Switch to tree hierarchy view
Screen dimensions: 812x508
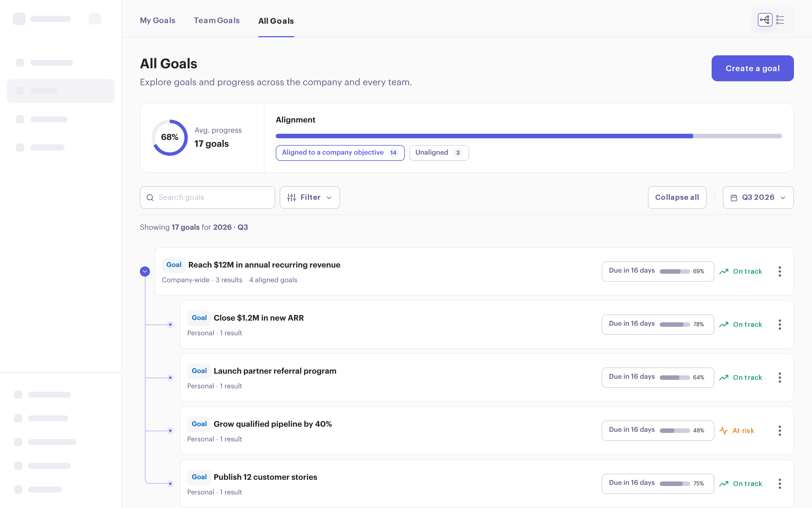765,20
